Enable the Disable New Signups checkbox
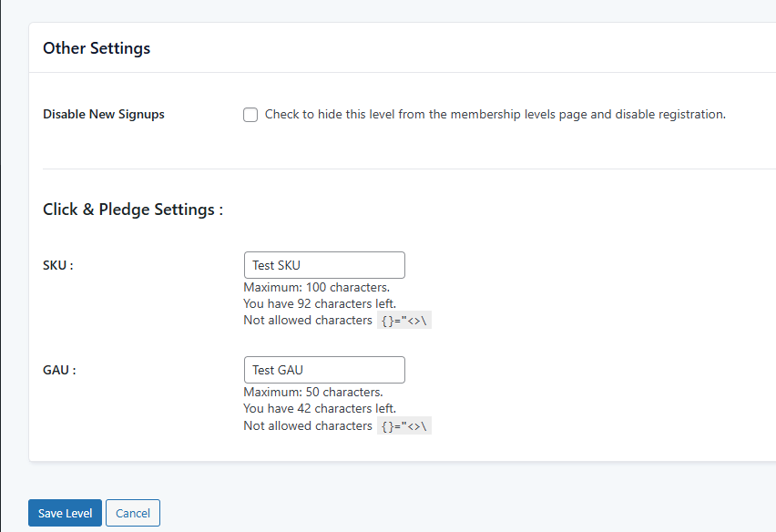Image resolution: width=776 pixels, height=532 pixels. tap(250, 115)
